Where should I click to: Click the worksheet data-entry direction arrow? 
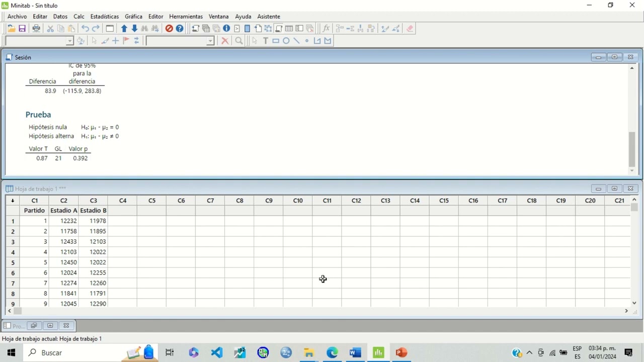13,201
